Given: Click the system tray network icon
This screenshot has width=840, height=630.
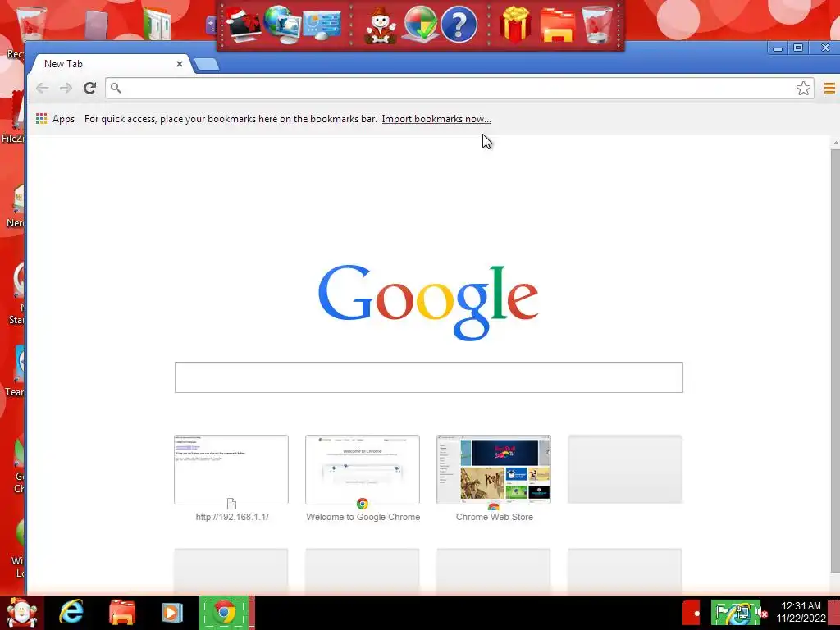Looking at the screenshot, I should coord(742,614).
